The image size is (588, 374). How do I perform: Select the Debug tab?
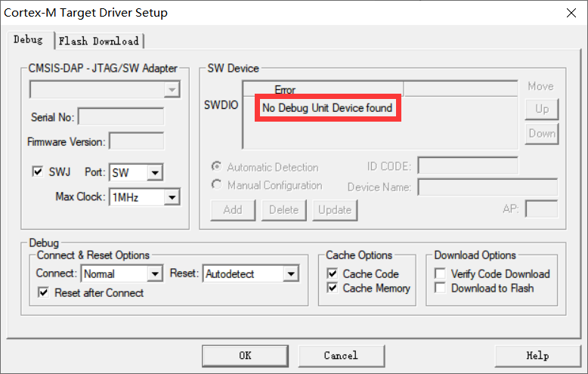click(29, 40)
